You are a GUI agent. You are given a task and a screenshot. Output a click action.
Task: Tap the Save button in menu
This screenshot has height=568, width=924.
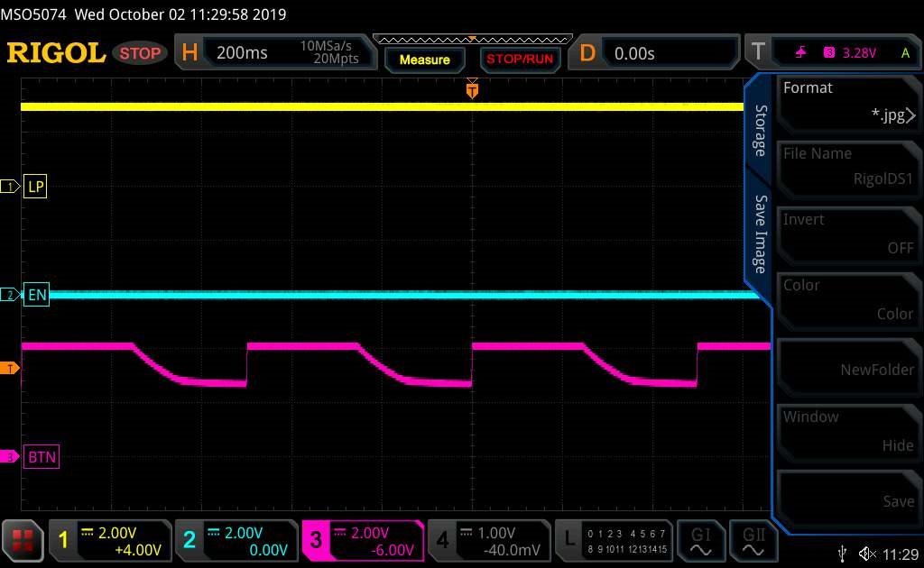click(848, 499)
